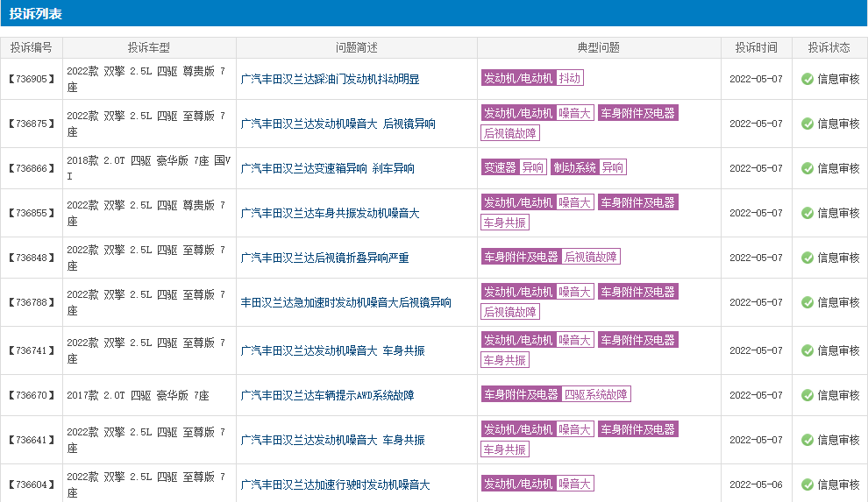
Task: Click green check icon beside complaint 736866
Action: coord(808,168)
